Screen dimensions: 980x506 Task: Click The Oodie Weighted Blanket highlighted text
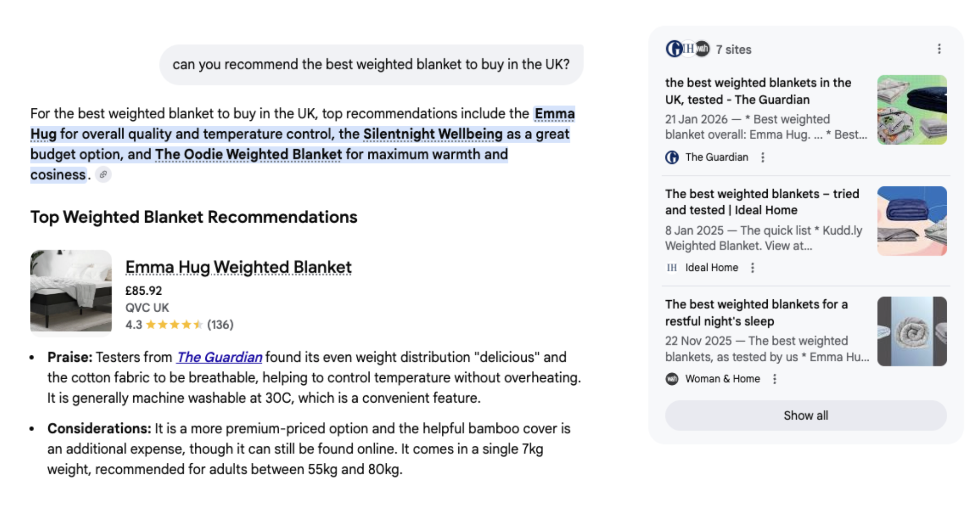tap(248, 154)
